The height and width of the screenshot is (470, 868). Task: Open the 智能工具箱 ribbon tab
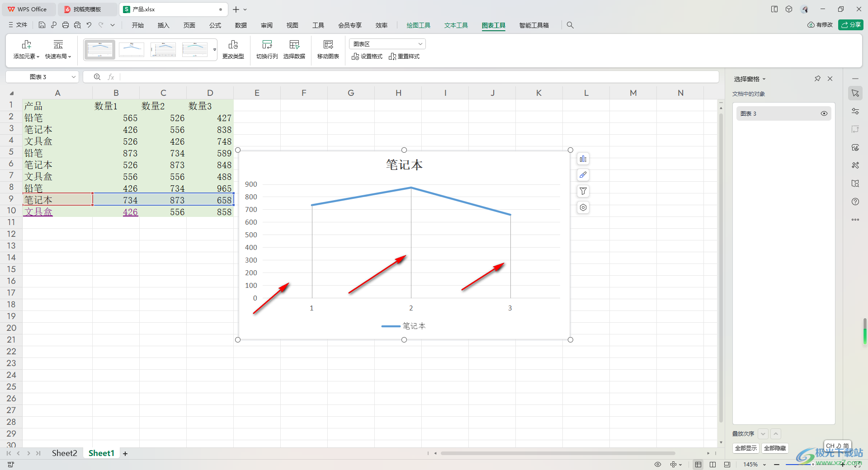coord(534,25)
